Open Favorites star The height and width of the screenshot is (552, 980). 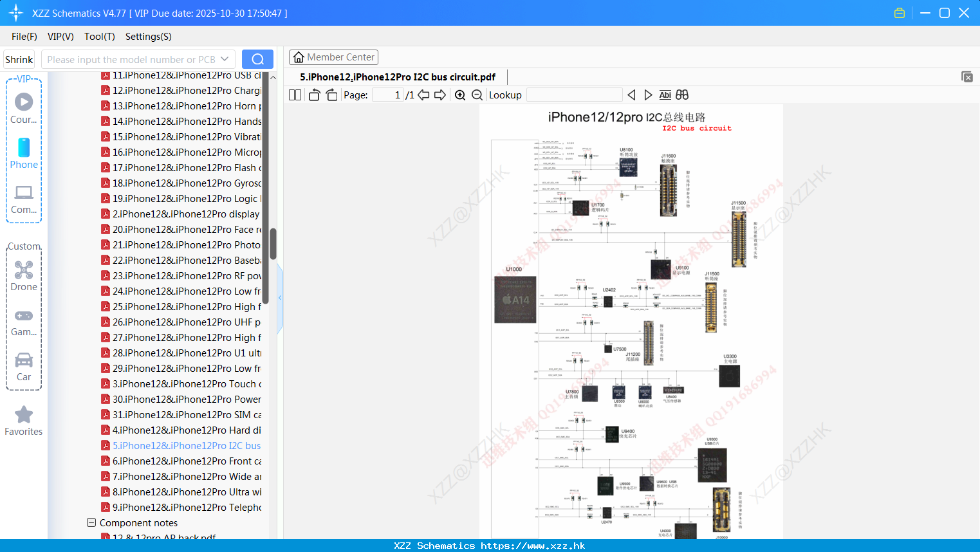click(24, 421)
